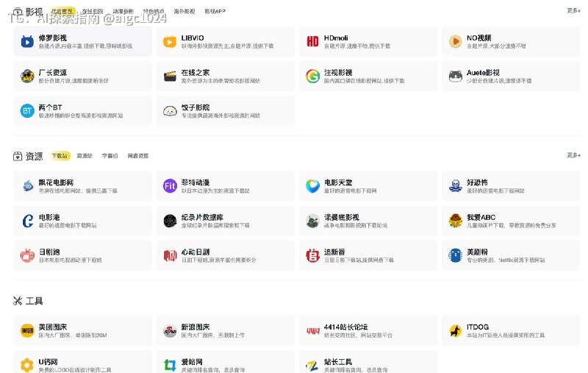Open the 追新番 red calendar icon
588x373 pixels.
313,255
